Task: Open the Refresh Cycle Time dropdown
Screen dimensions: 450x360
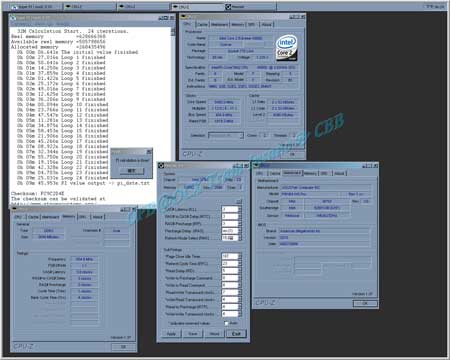Action: click(240, 264)
